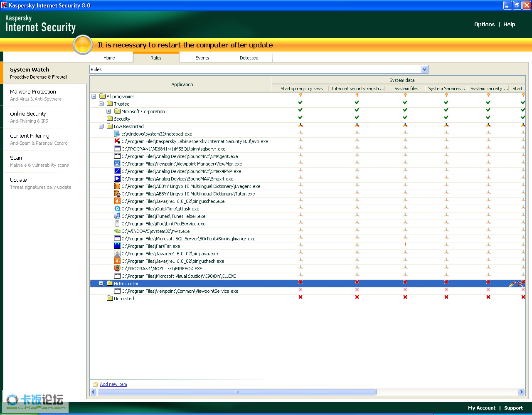Open Online Security section

[x=44, y=117]
